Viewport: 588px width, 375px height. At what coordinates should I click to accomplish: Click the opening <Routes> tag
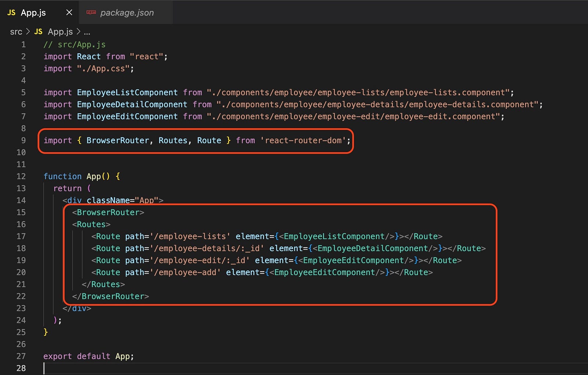[91, 225]
